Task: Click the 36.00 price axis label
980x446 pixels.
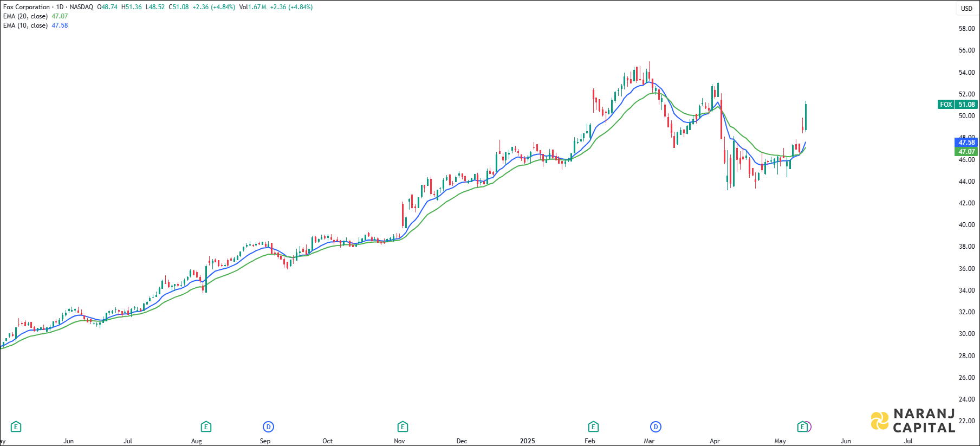Action: pos(966,269)
